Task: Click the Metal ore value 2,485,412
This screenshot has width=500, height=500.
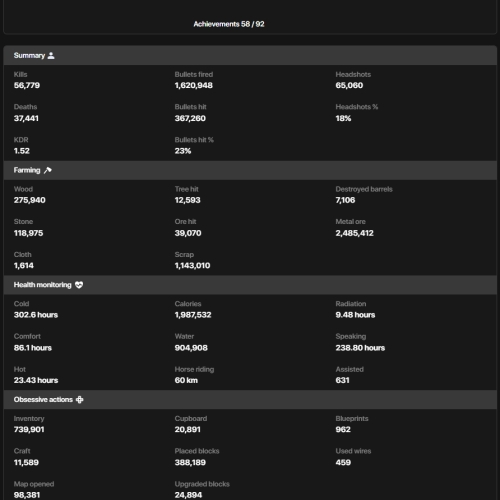Action: click(x=355, y=233)
